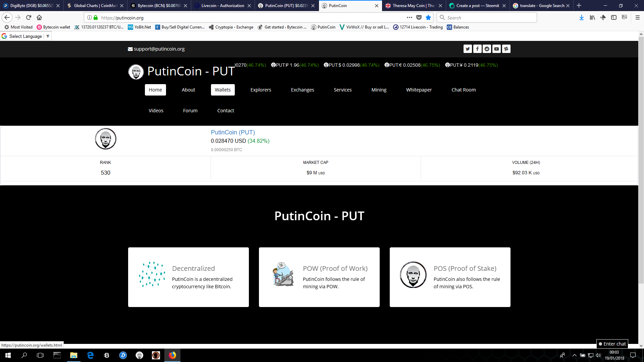Click the Enter chat button
The width and height of the screenshot is (644, 362).
pos(612,344)
